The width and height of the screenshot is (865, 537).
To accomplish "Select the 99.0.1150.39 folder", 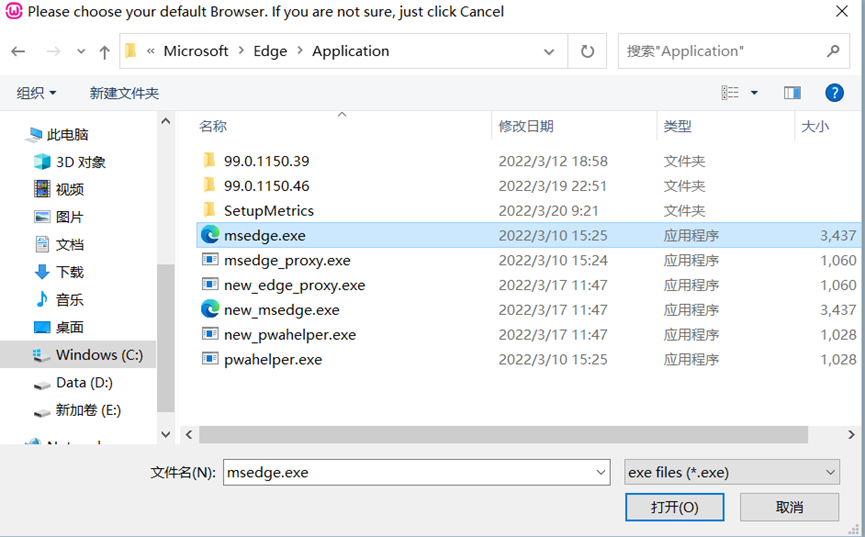I will coord(266,161).
